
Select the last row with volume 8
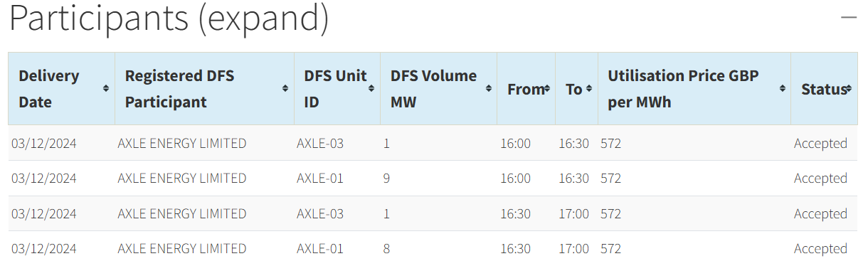point(433,248)
